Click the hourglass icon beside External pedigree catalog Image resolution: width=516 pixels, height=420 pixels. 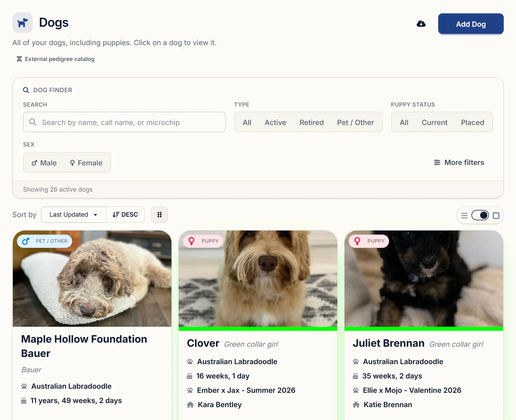(x=19, y=59)
